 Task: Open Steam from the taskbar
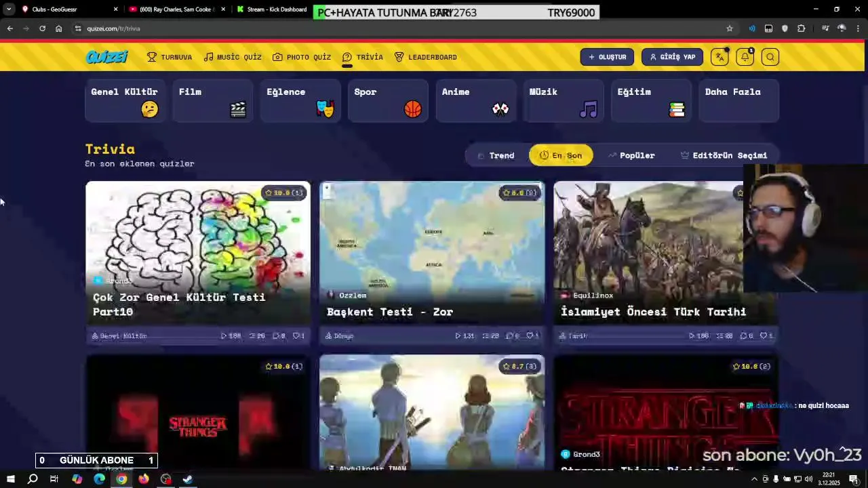tap(188, 479)
